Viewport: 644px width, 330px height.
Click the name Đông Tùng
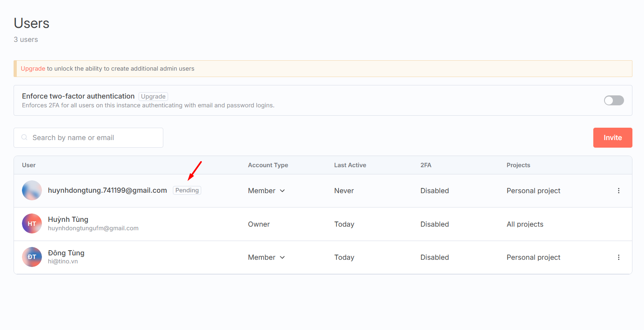(x=66, y=253)
